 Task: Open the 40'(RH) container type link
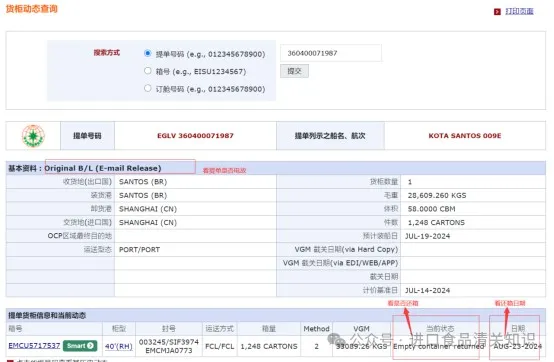coord(119,346)
